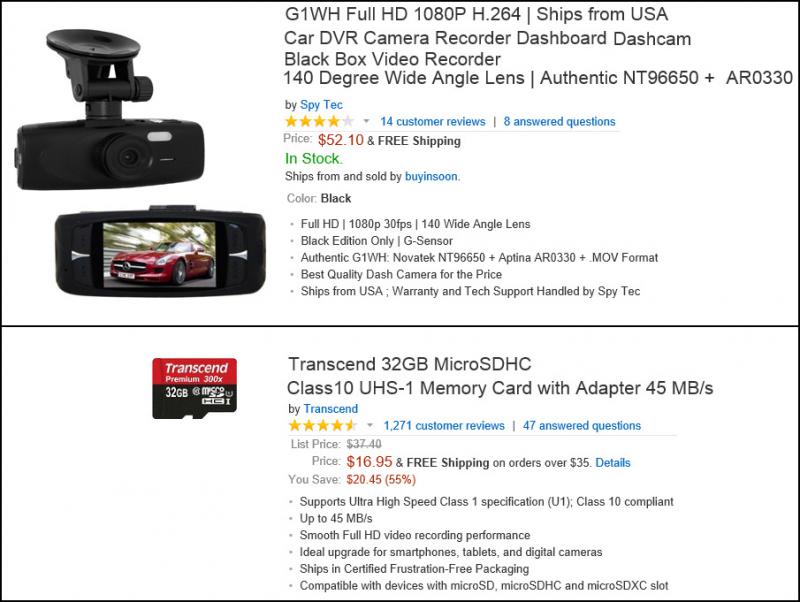Open the free shipping Details link
This screenshot has width=800, height=602.
click(613, 463)
